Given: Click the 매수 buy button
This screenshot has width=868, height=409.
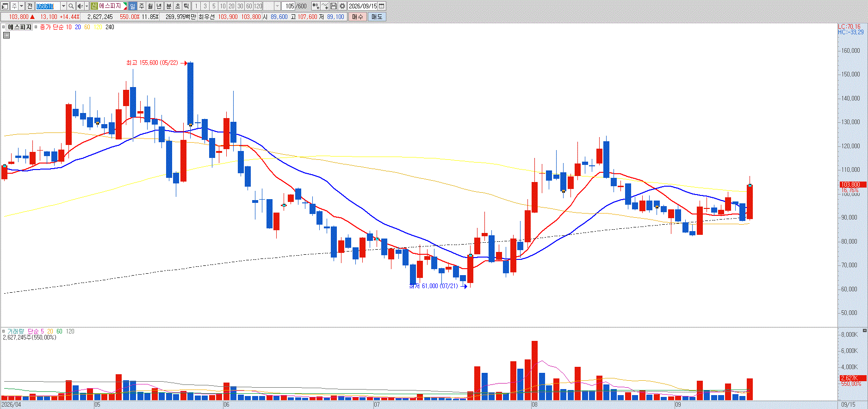Looking at the screenshot, I should 358,17.
